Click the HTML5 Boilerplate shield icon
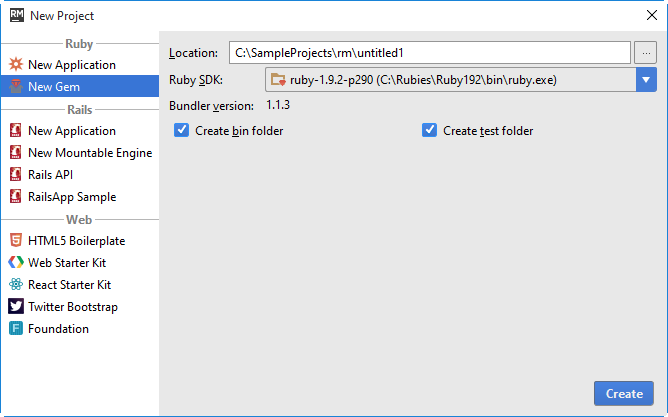This screenshot has width=668, height=417. [x=16, y=240]
